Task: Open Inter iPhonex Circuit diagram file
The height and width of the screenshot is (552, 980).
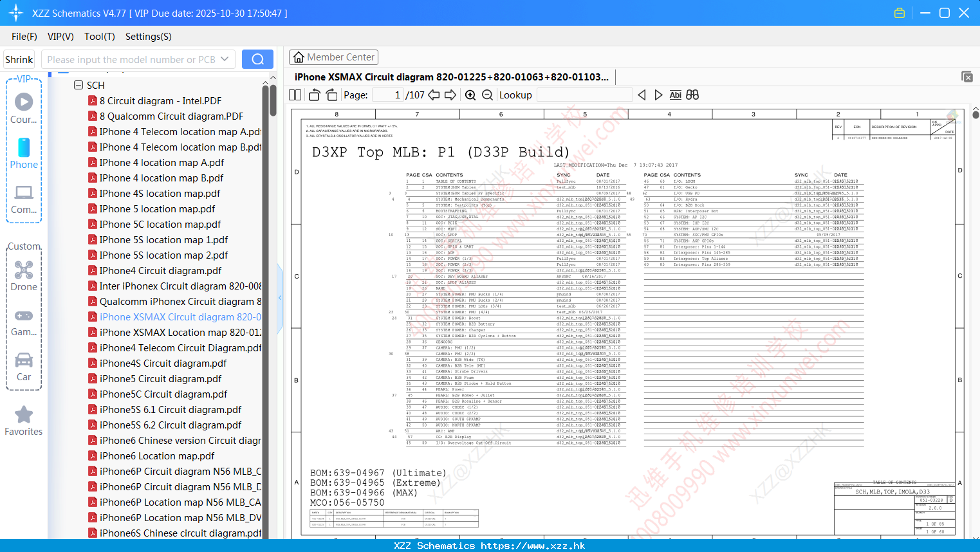Action: coord(174,286)
